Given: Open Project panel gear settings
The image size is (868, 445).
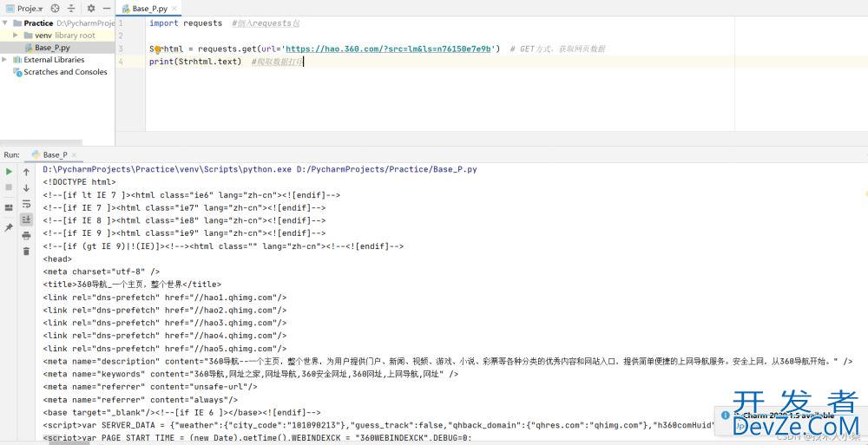Looking at the screenshot, I should [x=91, y=9].
